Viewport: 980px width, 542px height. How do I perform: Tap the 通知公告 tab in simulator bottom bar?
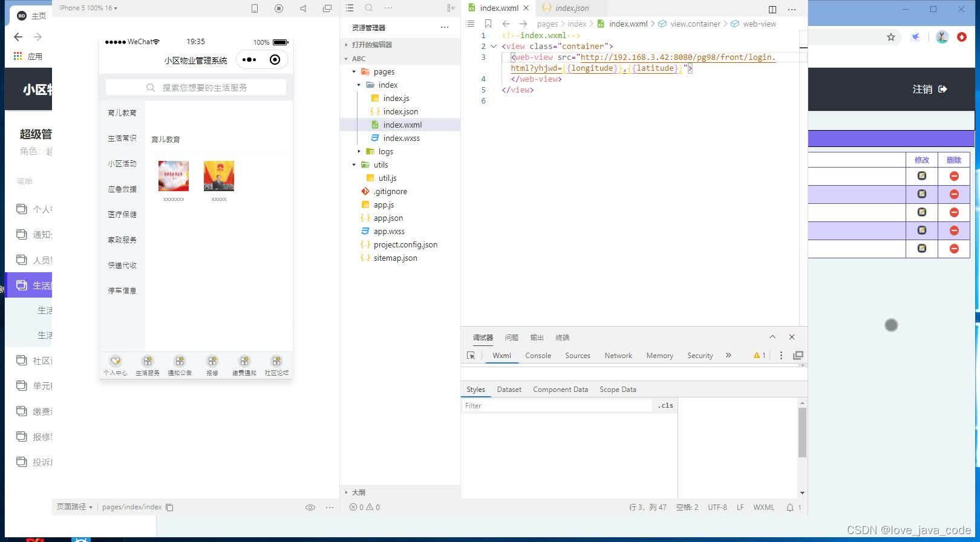tap(180, 366)
